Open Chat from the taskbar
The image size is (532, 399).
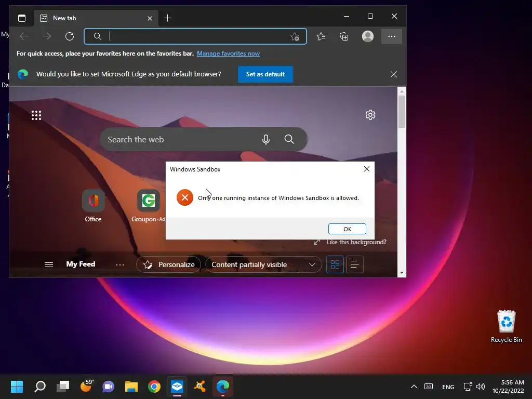click(x=109, y=387)
